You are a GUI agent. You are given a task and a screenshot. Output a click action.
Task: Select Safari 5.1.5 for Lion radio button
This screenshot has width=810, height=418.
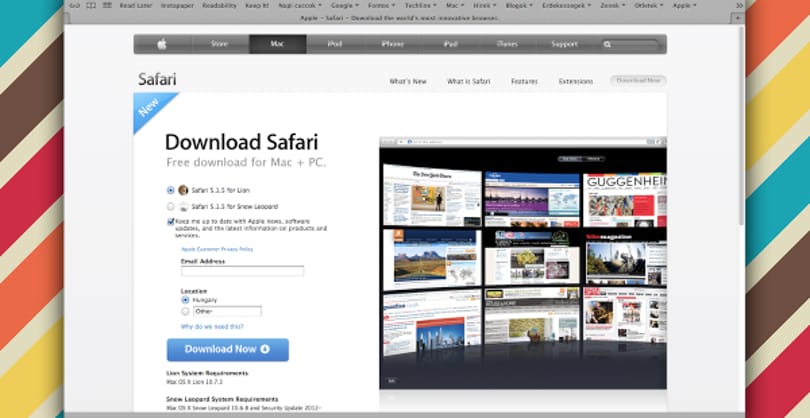170,190
